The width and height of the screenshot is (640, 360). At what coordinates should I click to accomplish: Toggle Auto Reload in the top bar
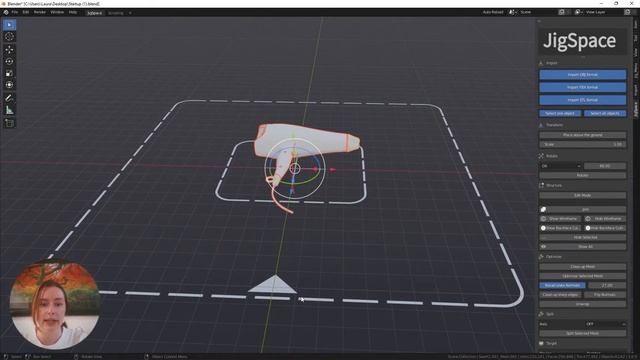(493, 12)
